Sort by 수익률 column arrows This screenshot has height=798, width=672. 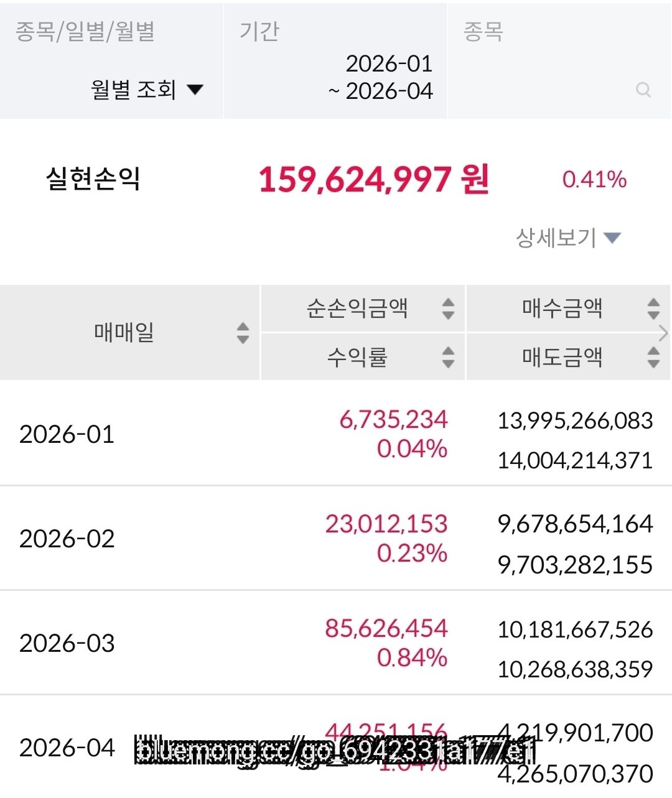click(x=448, y=357)
